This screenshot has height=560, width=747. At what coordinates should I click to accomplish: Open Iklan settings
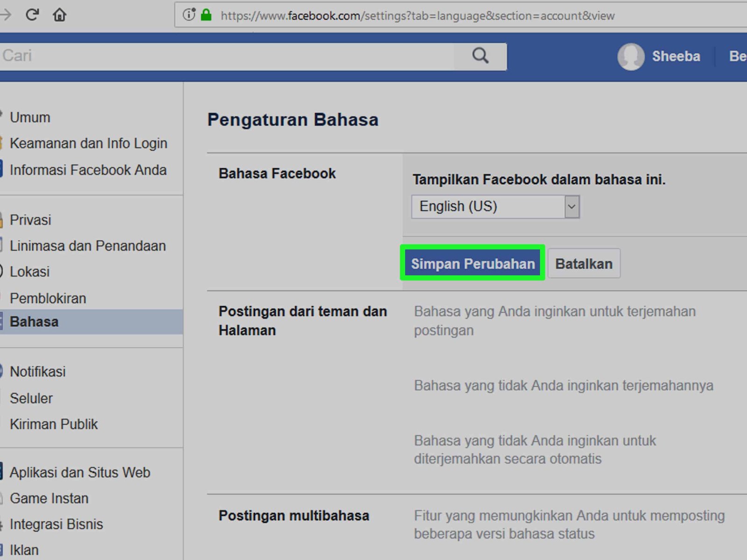tap(24, 550)
